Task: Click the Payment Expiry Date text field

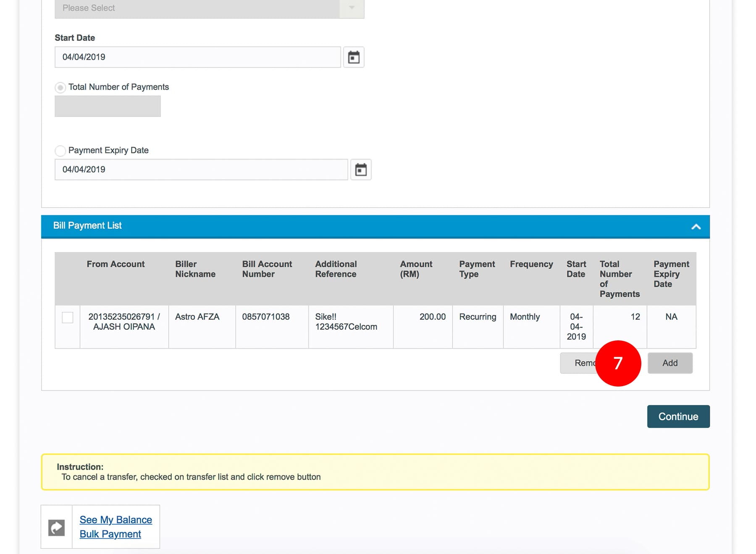Action: pyautogui.click(x=201, y=170)
